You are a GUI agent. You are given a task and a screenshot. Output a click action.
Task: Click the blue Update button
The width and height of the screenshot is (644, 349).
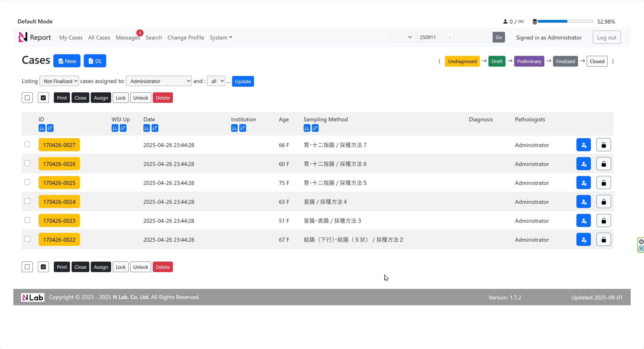click(243, 81)
